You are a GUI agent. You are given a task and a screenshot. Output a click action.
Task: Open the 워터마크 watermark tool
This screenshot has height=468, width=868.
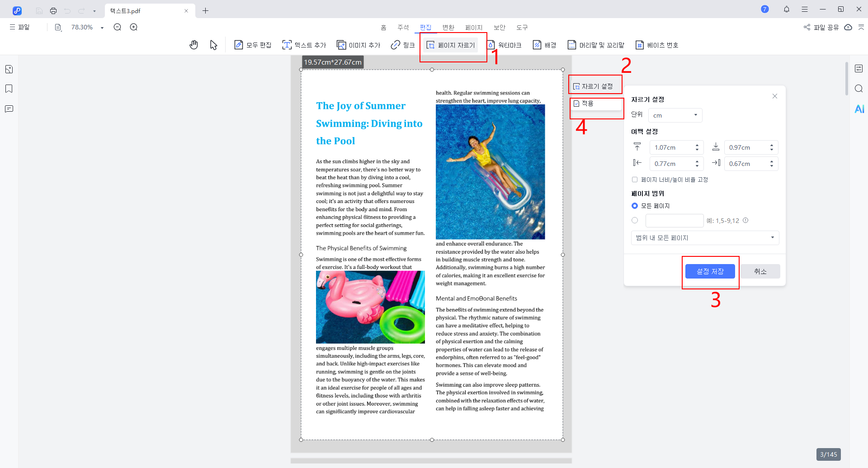[504, 45]
